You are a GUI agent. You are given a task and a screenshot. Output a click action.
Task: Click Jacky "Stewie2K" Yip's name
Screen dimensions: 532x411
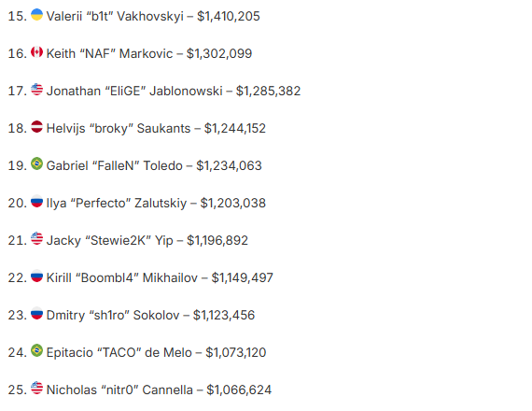[x=109, y=240]
